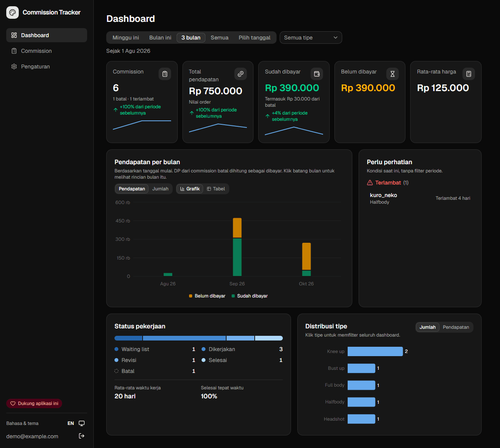Screen dimensions: 500x448
Task: Click the Waiting list status row
Action: click(155, 349)
